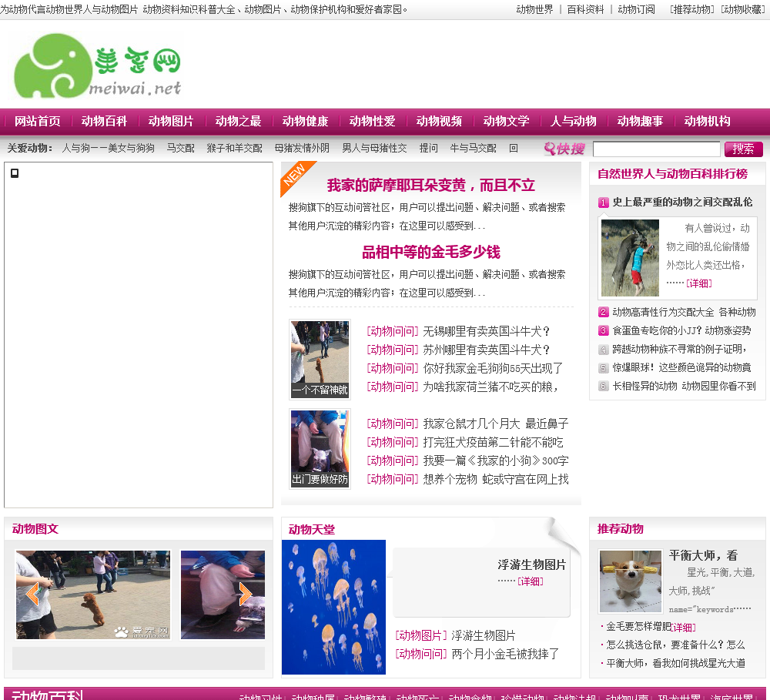770x700 pixels.
Task: Click 推荐动物 section heading
Action: tap(620, 529)
